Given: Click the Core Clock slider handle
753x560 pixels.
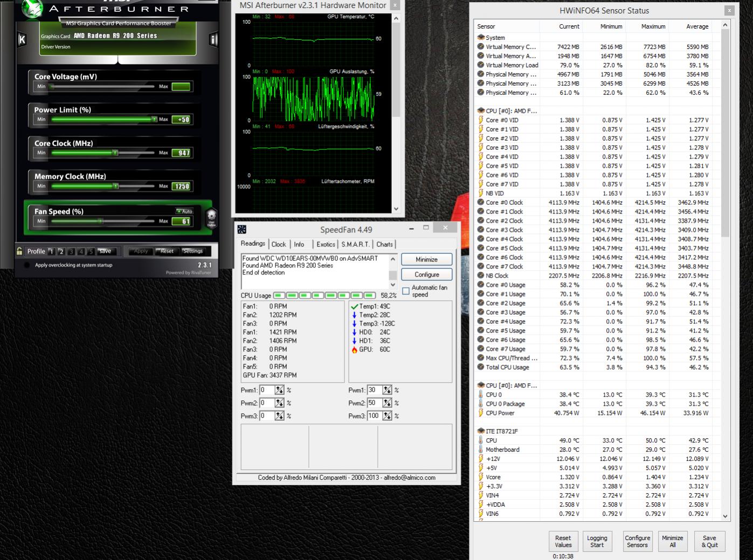Looking at the screenshot, I should coord(115,153).
